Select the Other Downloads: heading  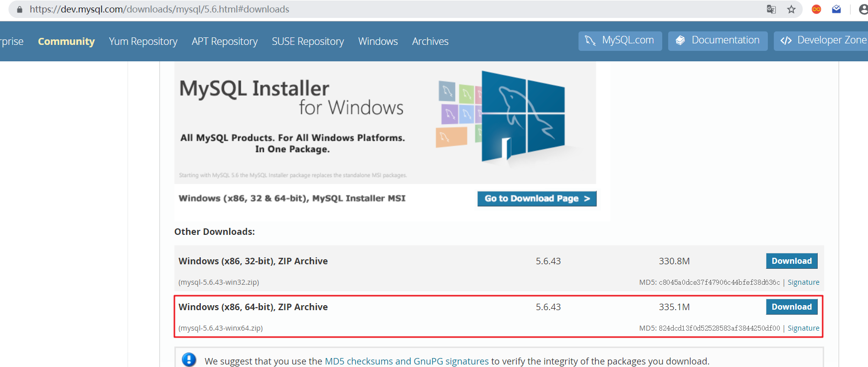(214, 231)
